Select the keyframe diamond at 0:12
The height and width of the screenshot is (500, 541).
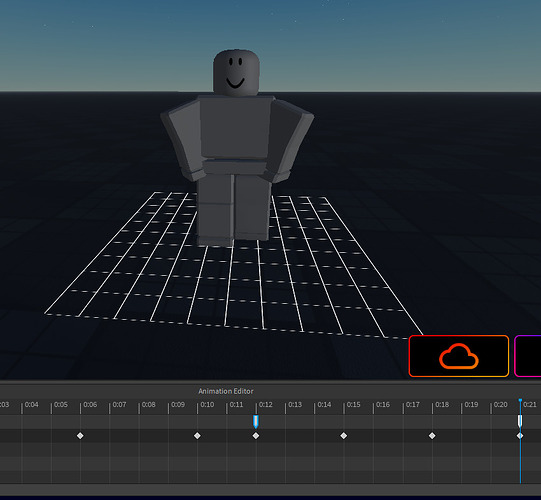tap(256, 435)
